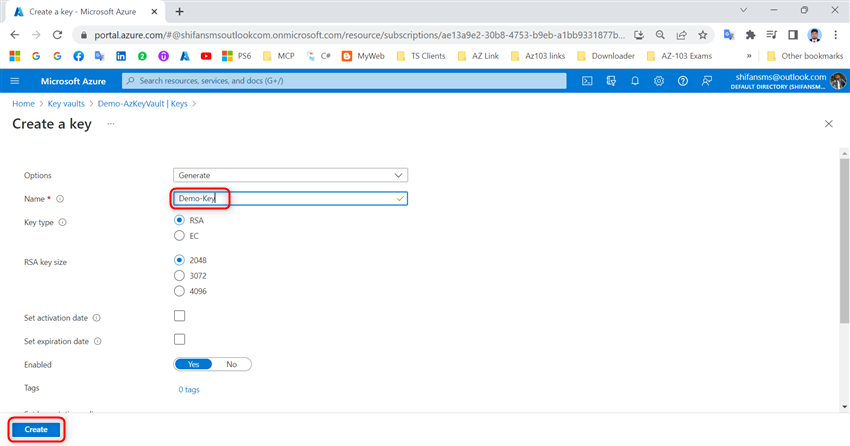Reload the page with the refresh icon
The image size is (850, 446).
click(57, 35)
